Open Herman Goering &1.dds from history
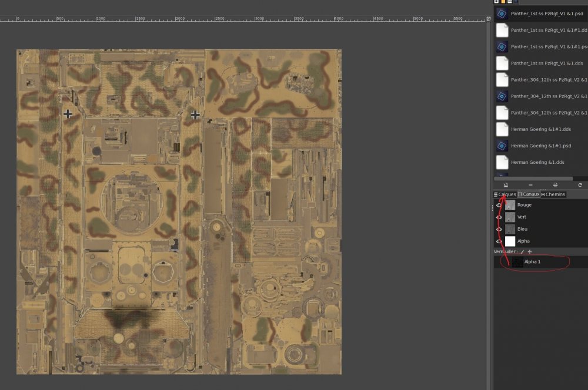The width and height of the screenshot is (588, 390). [x=537, y=162]
